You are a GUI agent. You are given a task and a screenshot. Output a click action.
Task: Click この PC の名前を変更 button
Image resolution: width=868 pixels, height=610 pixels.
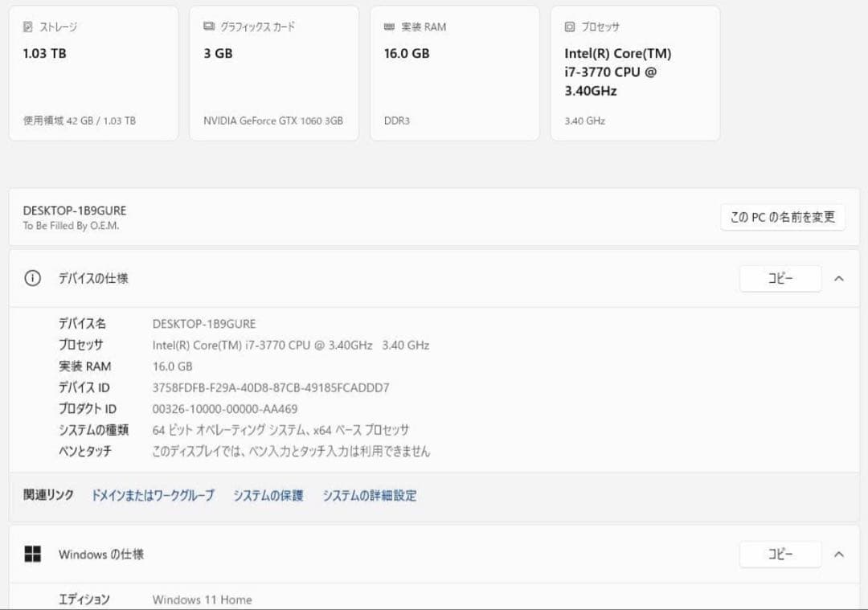(x=783, y=217)
